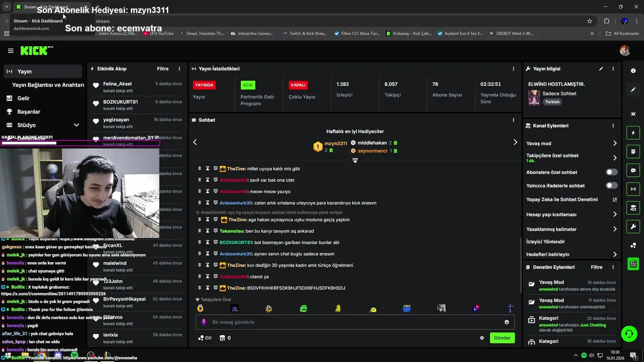The height and width of the screenshot is (362, 644).
Task: Click username mzyn3311 in leaderboard
Action: click(336, 143)
